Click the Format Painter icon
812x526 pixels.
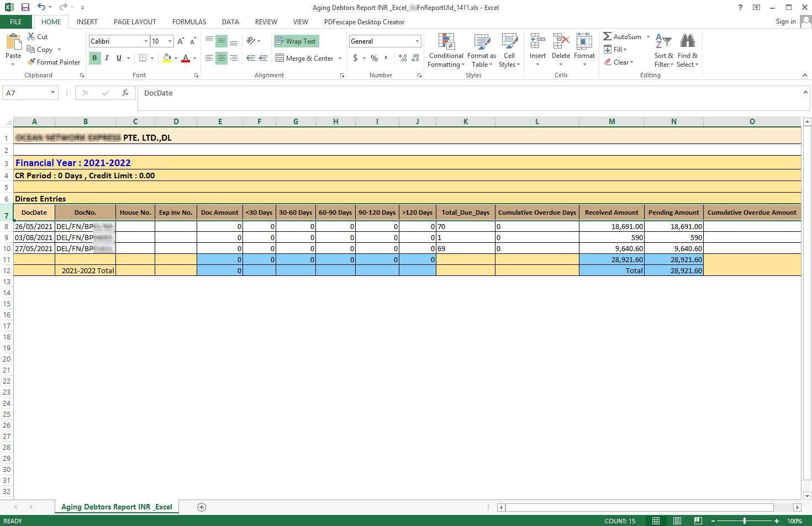click(31, 62)
